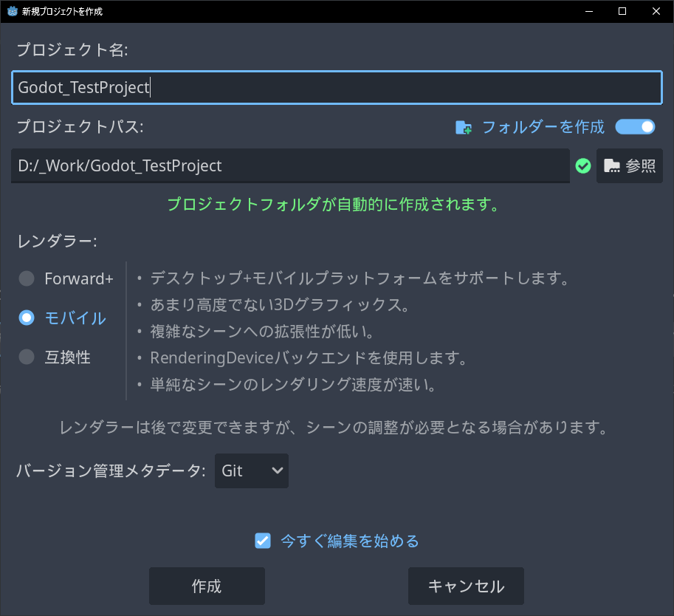Click the プロジェクト名 text field
The height and width of the screenshot is (616, 674).
point(337,87)
